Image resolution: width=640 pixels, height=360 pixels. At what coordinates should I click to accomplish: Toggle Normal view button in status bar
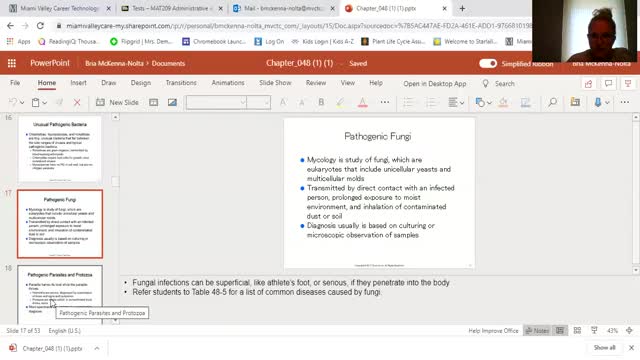pyautogui.click(x=560, y=331)
